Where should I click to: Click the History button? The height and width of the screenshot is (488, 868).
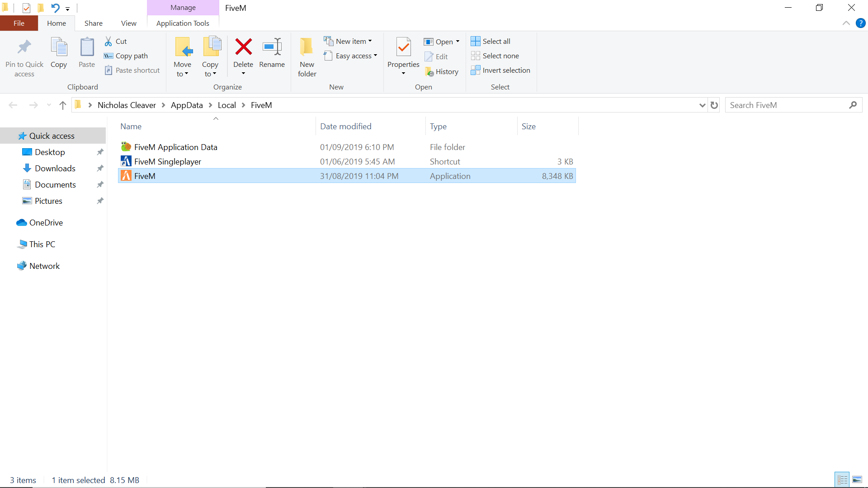tap(442, 71)
